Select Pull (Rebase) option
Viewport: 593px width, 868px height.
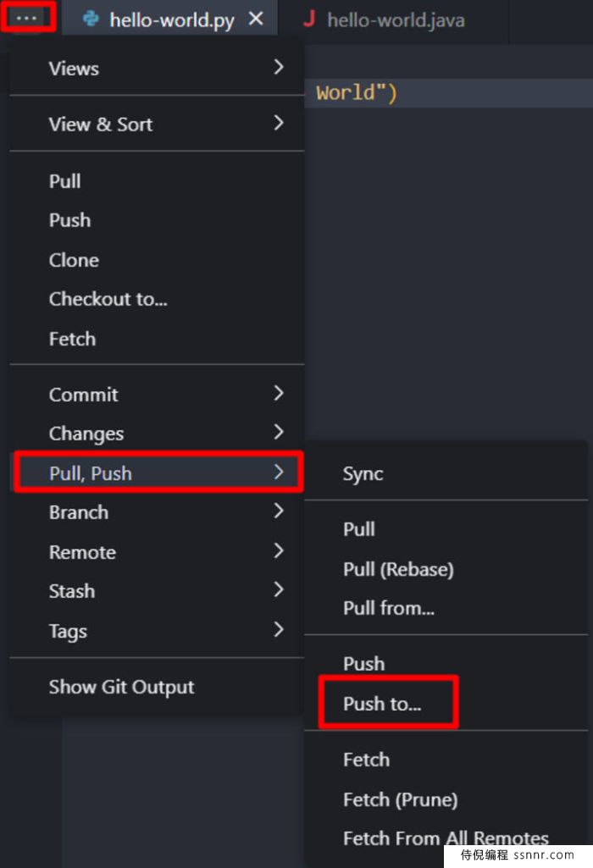point(446,568)
